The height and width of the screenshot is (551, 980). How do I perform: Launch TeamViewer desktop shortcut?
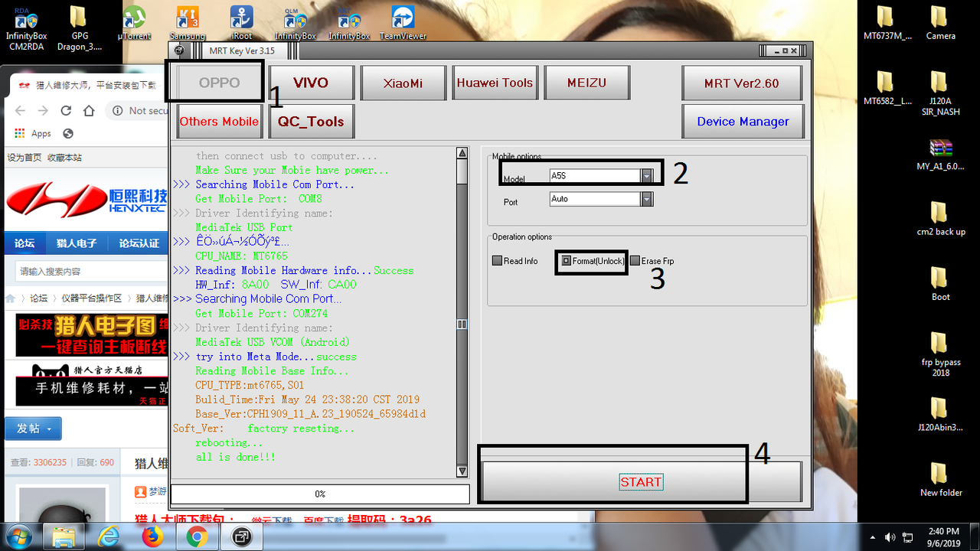[x=403, y=23]
